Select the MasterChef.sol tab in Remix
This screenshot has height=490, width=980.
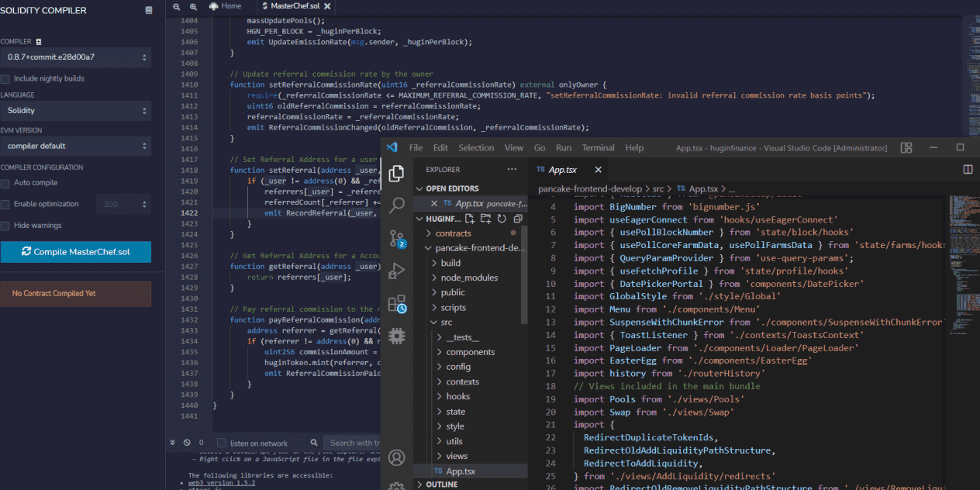click(295, 6)
